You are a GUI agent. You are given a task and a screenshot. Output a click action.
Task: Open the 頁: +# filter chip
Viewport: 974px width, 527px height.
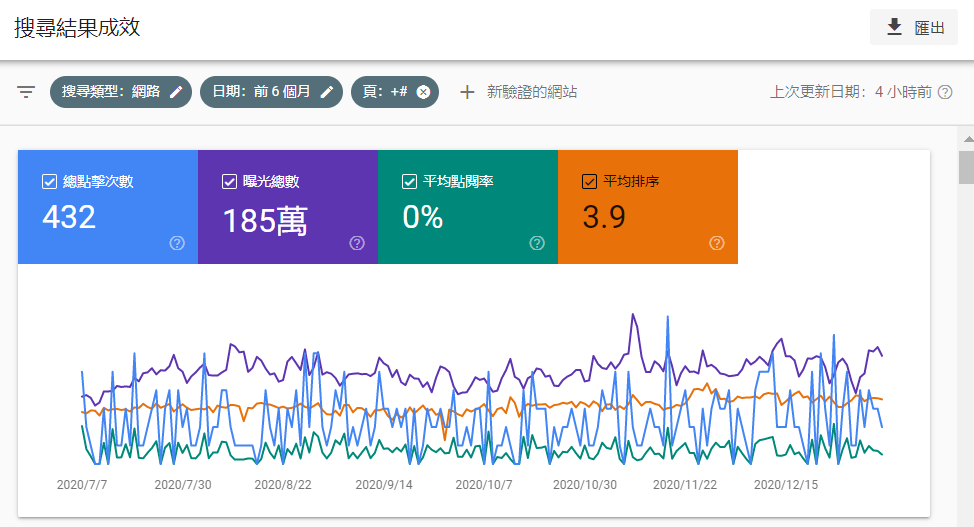tap(384, 92)
